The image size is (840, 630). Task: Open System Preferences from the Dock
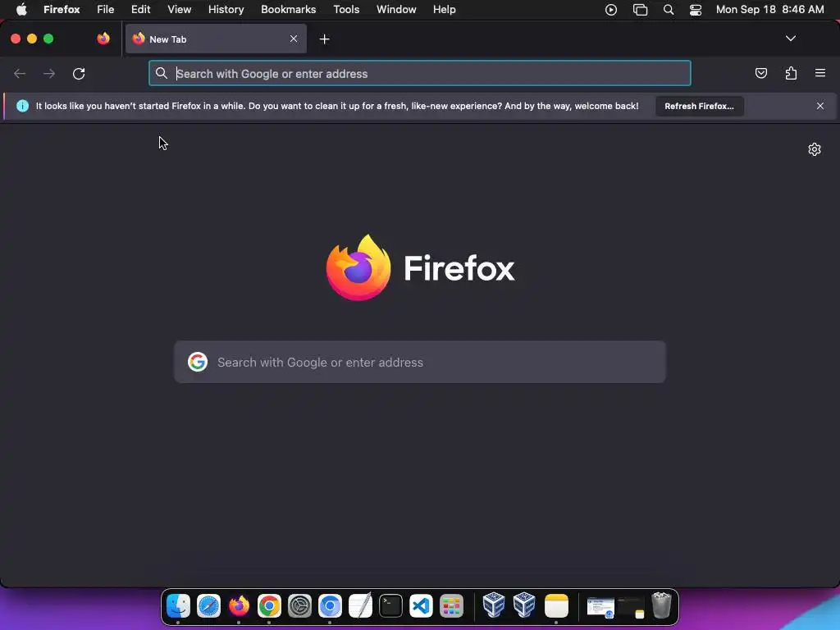(x=299, y=606)
